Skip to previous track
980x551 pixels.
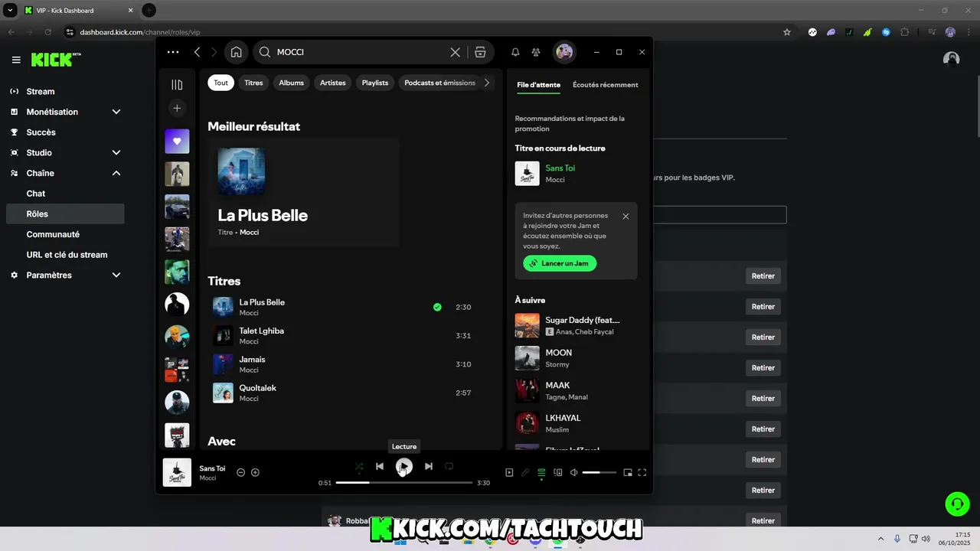[380, 466]
